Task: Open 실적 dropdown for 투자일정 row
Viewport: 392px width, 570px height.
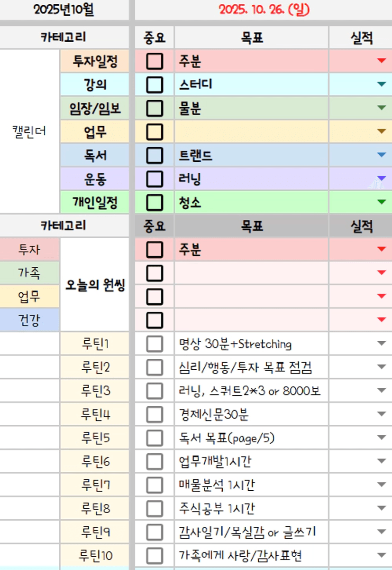Action: coord(382,61)
